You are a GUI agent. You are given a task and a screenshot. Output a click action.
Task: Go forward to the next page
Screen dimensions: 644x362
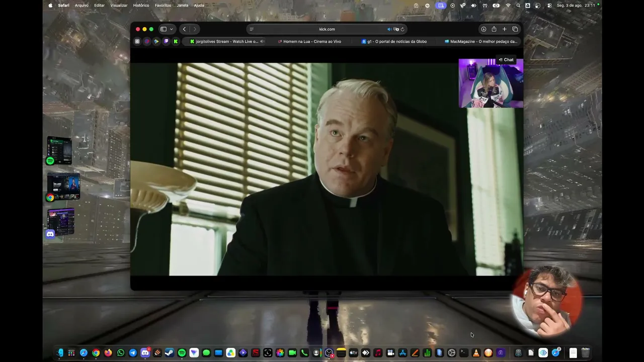click(195, 29)
